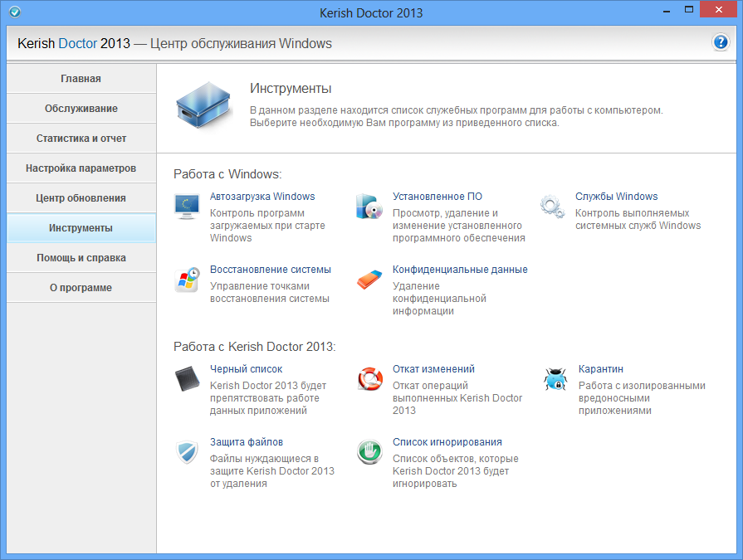Open the Службы Windows link
This screenshot has height=560, width=743.
click(x=617, y=197)
